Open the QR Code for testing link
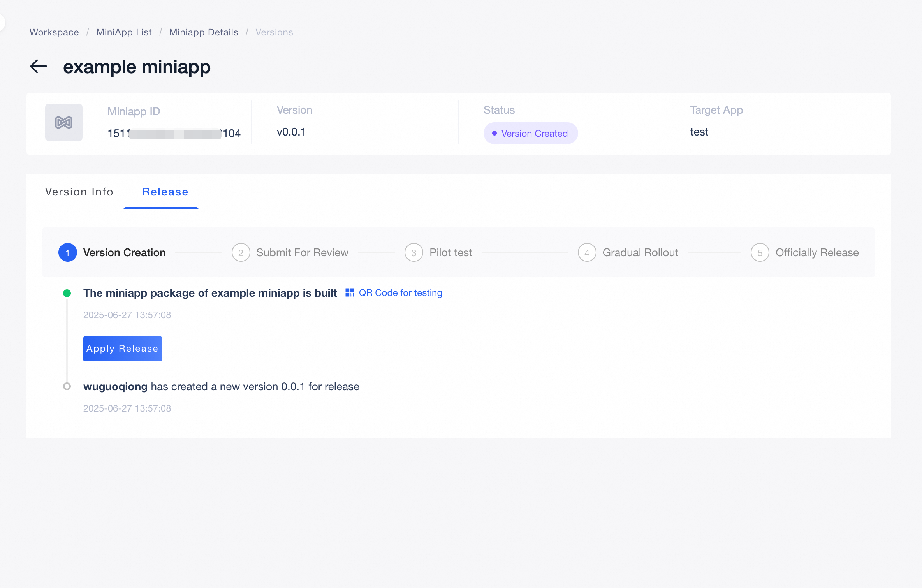922x588 pixels. pos(400,293)
